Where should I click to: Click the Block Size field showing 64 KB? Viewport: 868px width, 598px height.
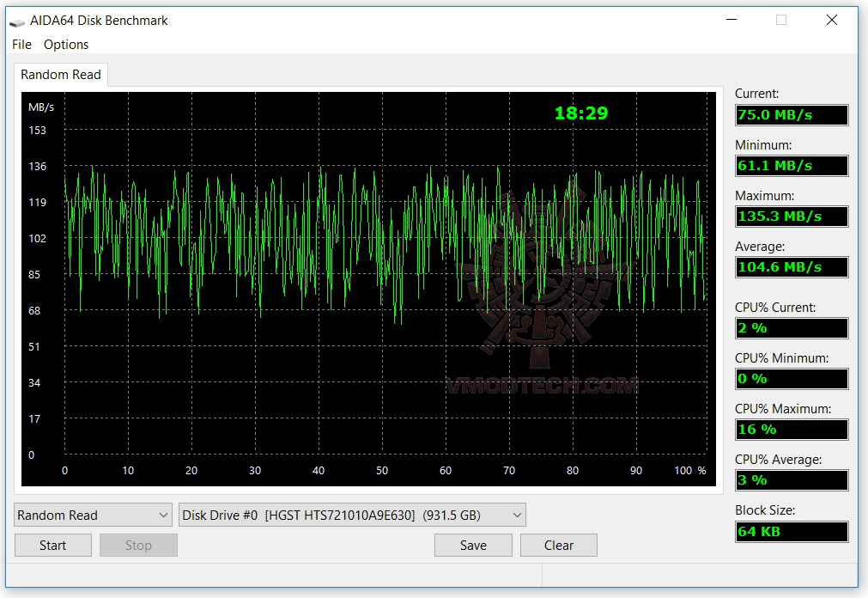[791, 531]
